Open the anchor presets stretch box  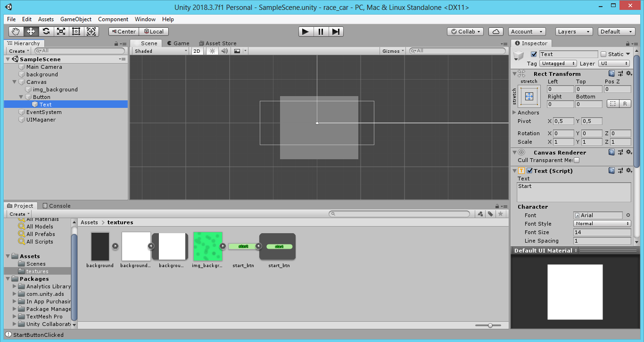529,96
